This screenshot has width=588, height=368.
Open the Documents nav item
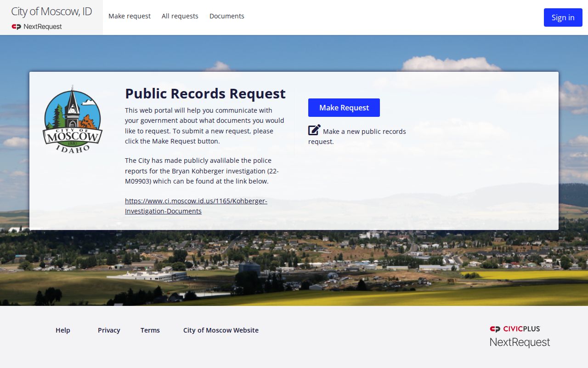[227, 16]
